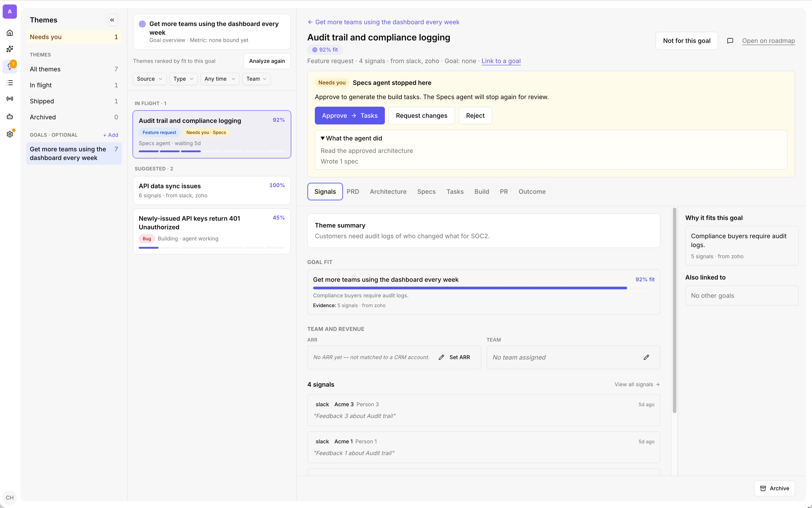This screenshot has width=812, height=508.
Task: Open the Team filter dropdown
Action: coord(256,79)
